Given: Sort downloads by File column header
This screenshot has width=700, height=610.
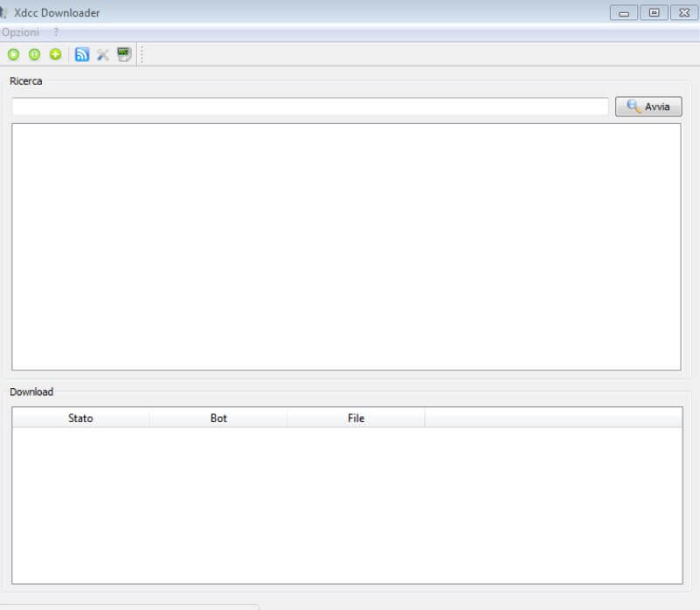Looking at the screenshot, I should click(x=356, y=418).
